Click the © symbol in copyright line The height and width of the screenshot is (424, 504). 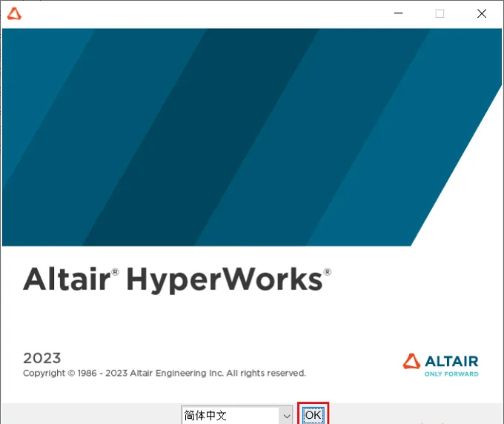pos(71,373)
